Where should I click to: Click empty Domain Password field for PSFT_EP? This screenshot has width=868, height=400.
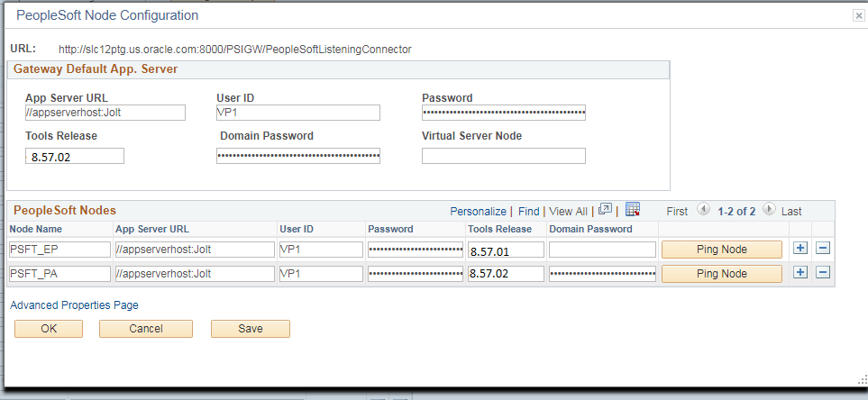(602, 250)
